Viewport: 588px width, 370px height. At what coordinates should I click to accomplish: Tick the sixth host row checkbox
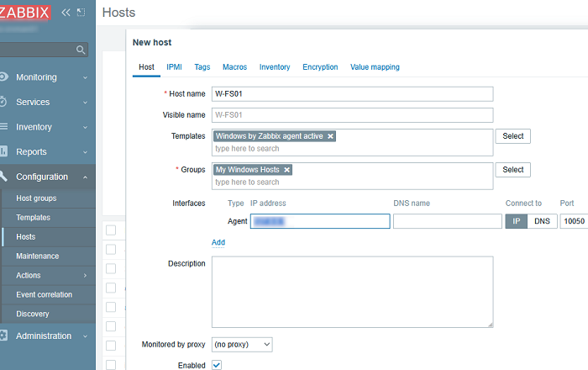click(111, 326)
